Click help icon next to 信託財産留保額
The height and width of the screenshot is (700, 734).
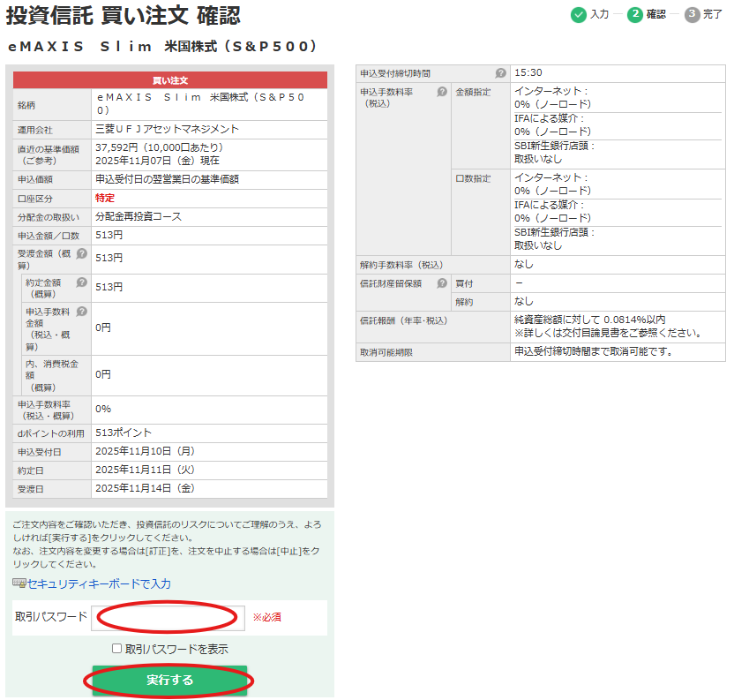click(x=442, y=283)
